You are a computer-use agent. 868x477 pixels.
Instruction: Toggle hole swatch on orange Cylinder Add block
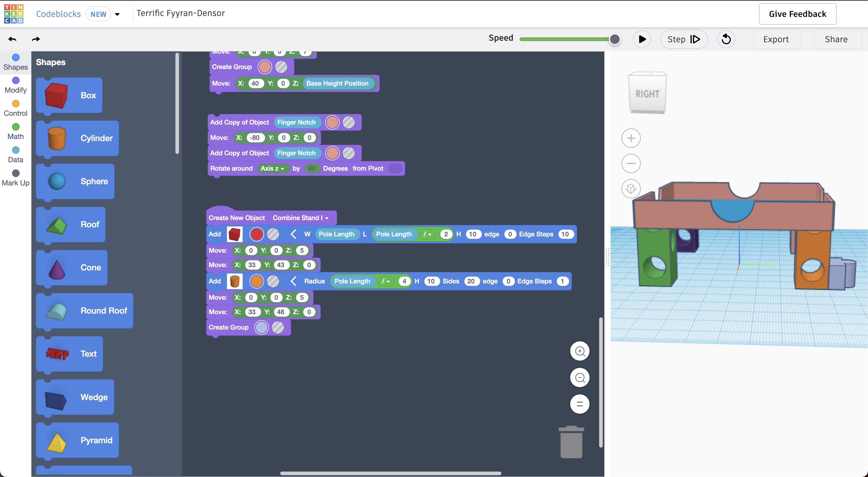pos(273,281)
